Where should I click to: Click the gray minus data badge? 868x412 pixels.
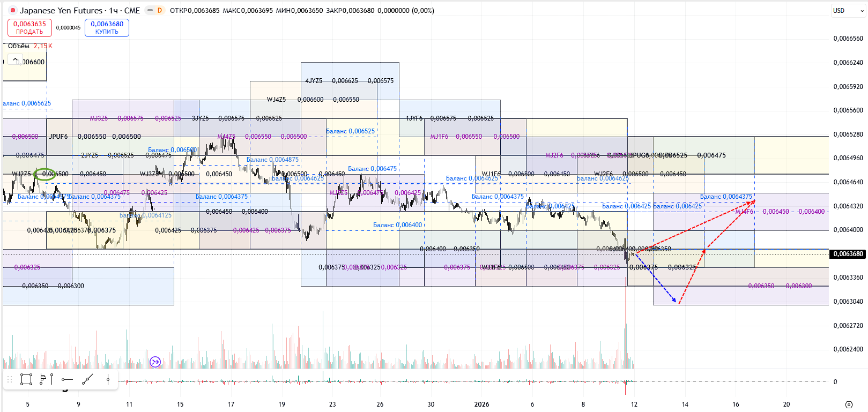[x=150, y=10]
